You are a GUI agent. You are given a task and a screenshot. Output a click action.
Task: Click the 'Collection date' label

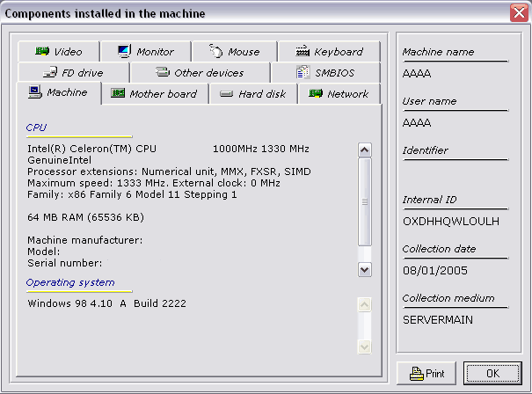(x=439, y=249)
